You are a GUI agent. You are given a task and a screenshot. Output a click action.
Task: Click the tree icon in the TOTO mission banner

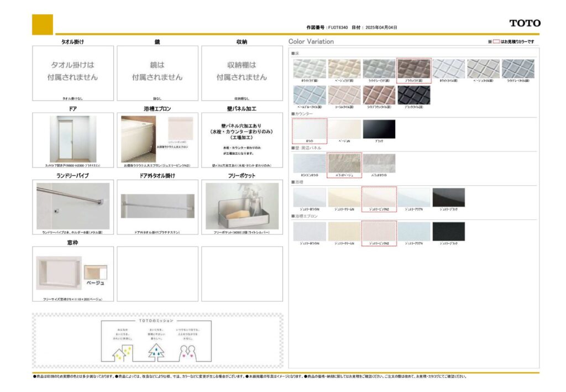tap(156, 352)
